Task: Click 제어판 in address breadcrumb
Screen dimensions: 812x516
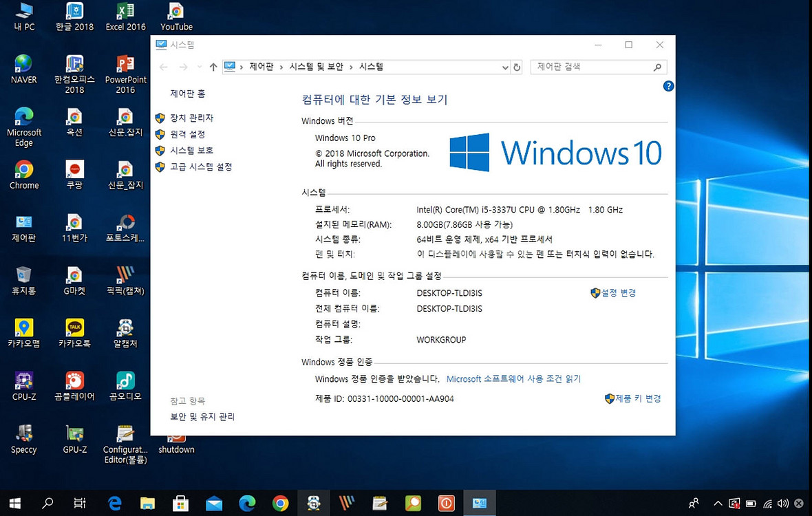Action: [261, 67]
